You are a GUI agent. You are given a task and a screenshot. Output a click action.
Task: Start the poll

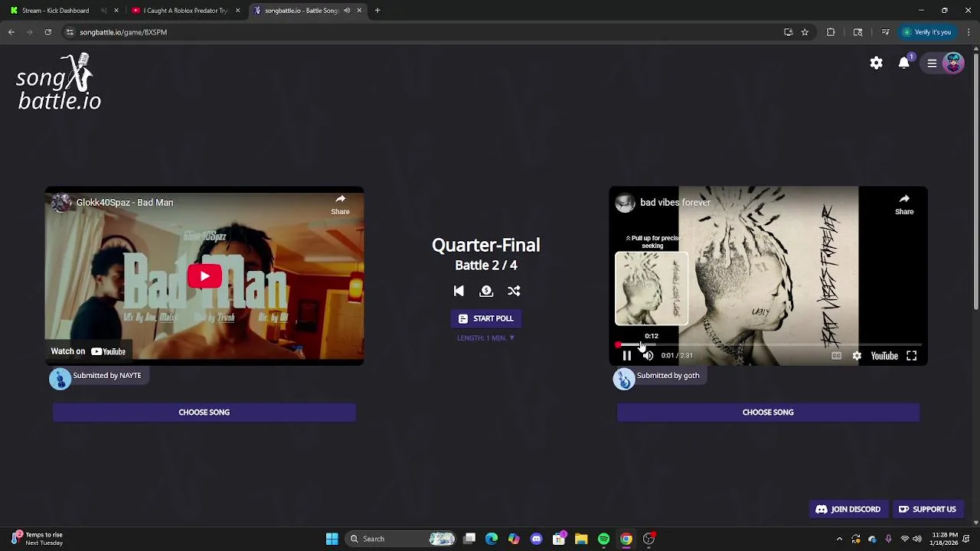click(x=486, y=318)
